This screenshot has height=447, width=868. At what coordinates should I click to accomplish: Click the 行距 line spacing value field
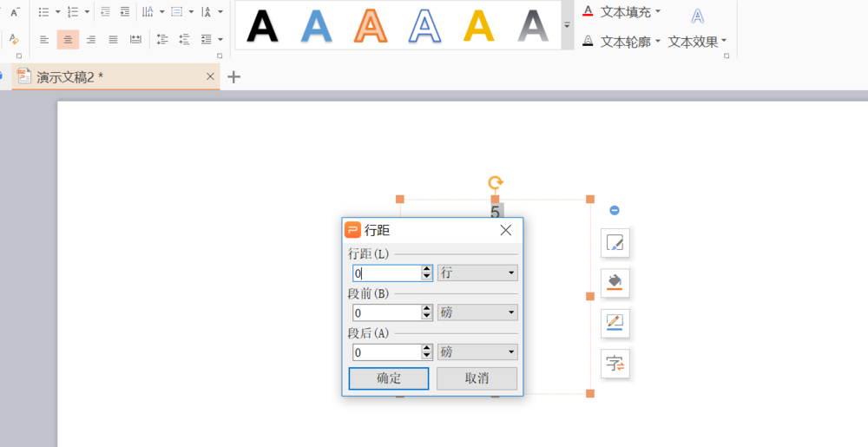coord(387,273)
